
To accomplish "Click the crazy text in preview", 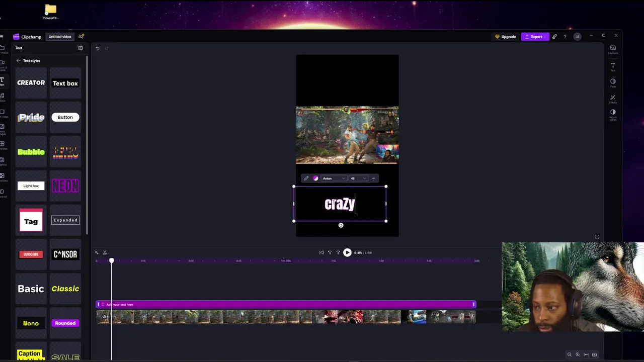I will [x=340, y=204].
